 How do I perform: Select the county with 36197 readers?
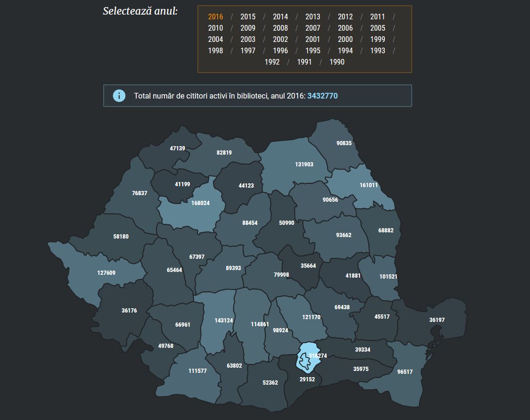pos(436,320)
